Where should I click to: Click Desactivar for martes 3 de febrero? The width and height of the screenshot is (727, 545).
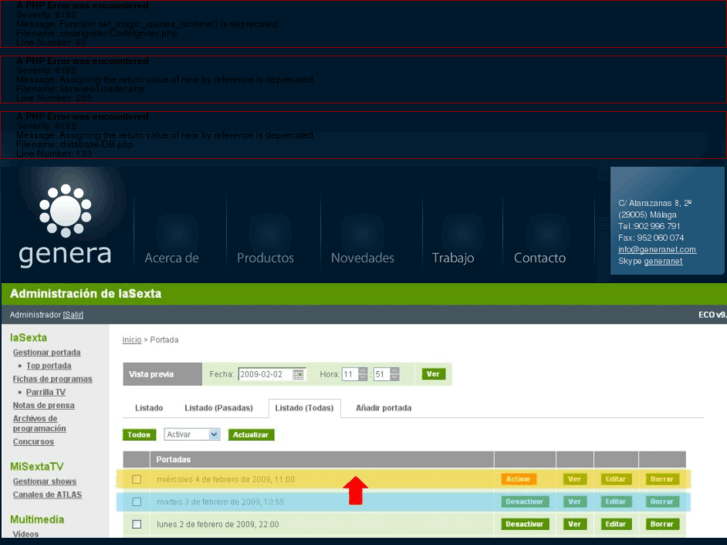pyautogui.click(x=524, y=501)
